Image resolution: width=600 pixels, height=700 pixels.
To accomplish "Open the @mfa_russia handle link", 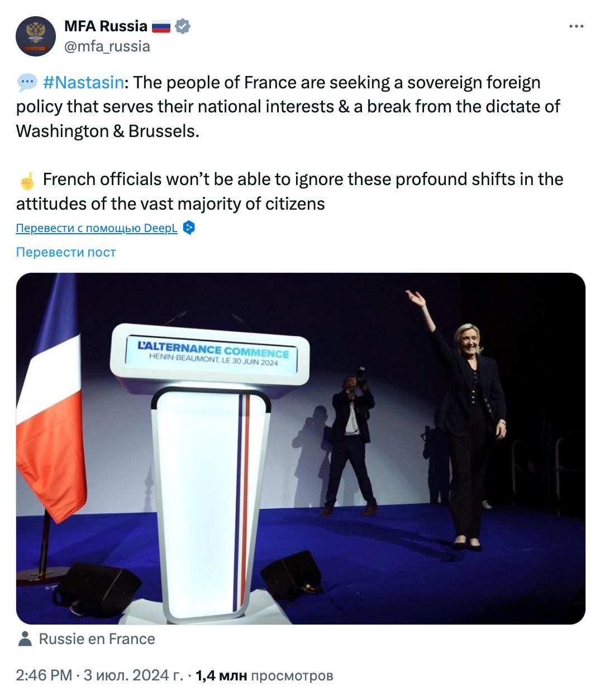I will point(107,46).
